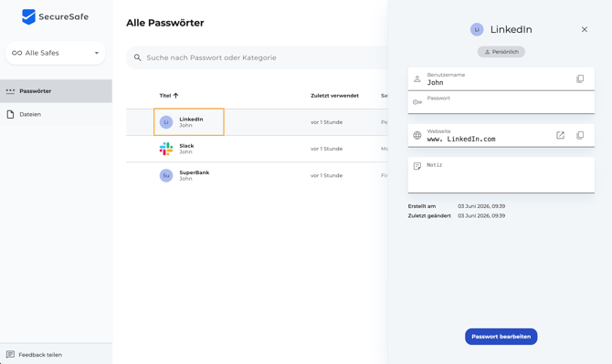The image size is (612, 364).
Task: Open the LinkedIn website in new tab
Action: [x=560, y=135]
